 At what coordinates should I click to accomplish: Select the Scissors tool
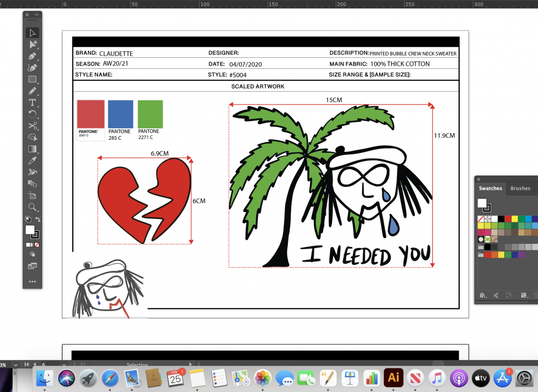(x=32, y=126)
